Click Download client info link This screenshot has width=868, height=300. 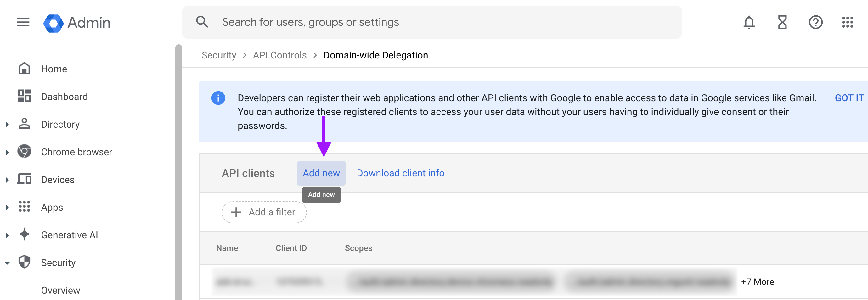[400, 173]
